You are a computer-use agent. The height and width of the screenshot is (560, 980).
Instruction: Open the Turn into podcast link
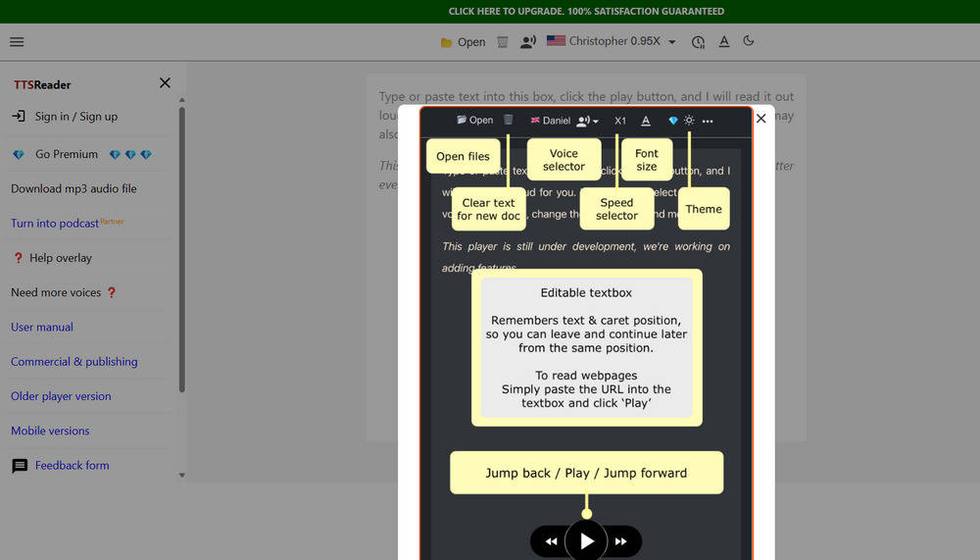click(55, 224)
